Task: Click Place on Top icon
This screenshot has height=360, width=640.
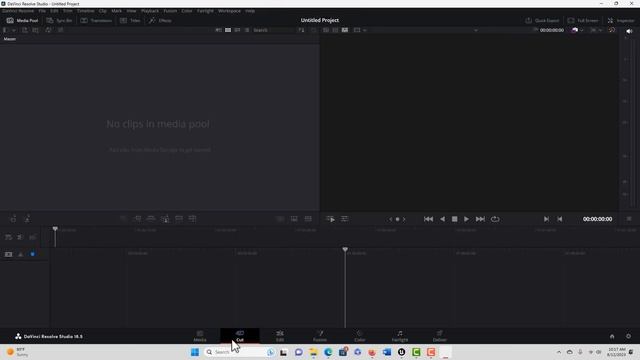Action: pos(179,219)
